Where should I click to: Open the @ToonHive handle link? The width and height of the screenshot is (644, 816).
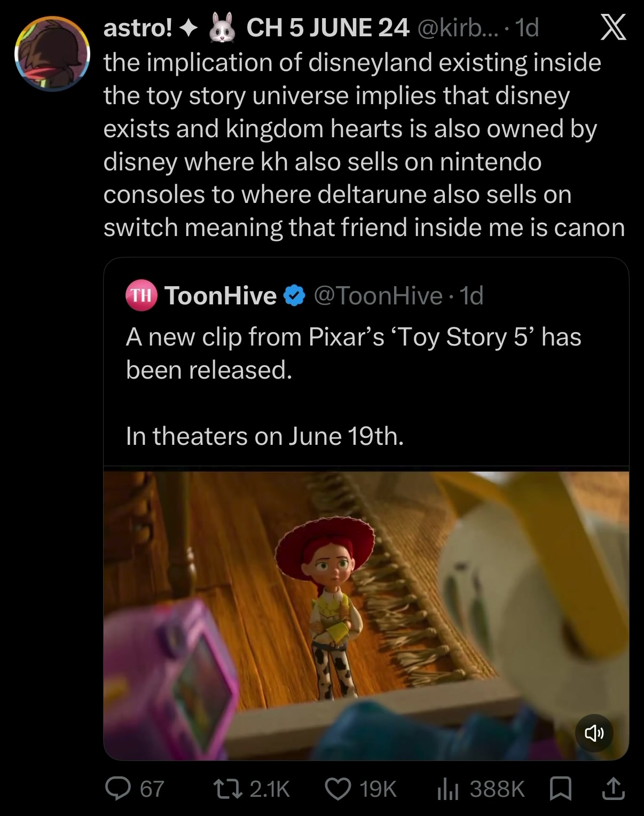[x=378, y=295]
